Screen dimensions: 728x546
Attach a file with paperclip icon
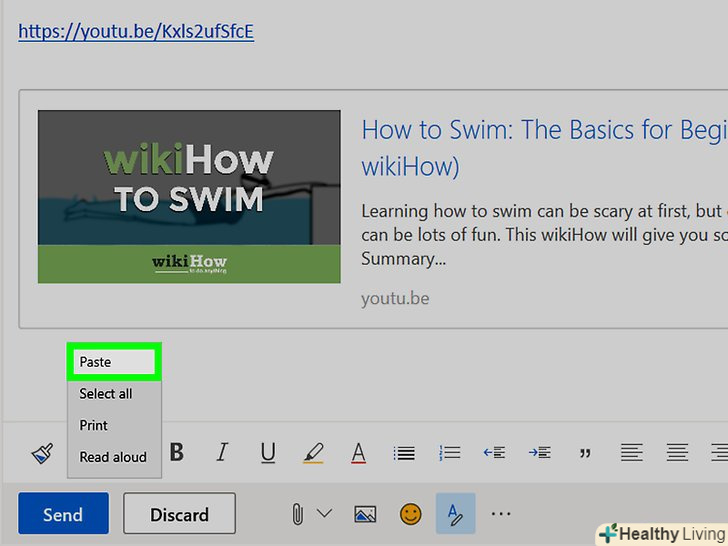click(298, 514)
